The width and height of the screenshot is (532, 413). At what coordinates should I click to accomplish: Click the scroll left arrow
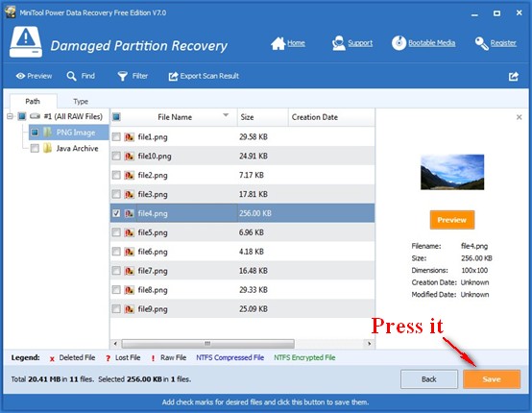[115, 344]
